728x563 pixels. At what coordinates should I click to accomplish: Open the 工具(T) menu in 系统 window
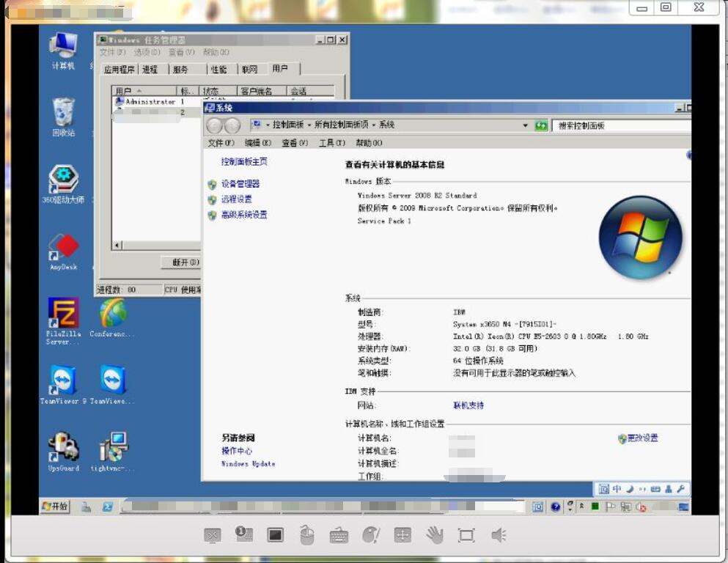(x=332, y=143)
